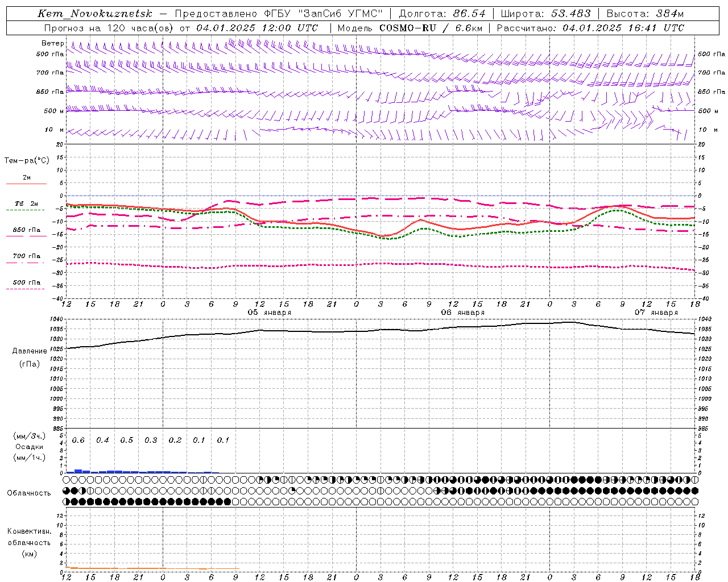Click the red 2м legend line
Viewport: 728px width, 582px height.
[26, 184]
